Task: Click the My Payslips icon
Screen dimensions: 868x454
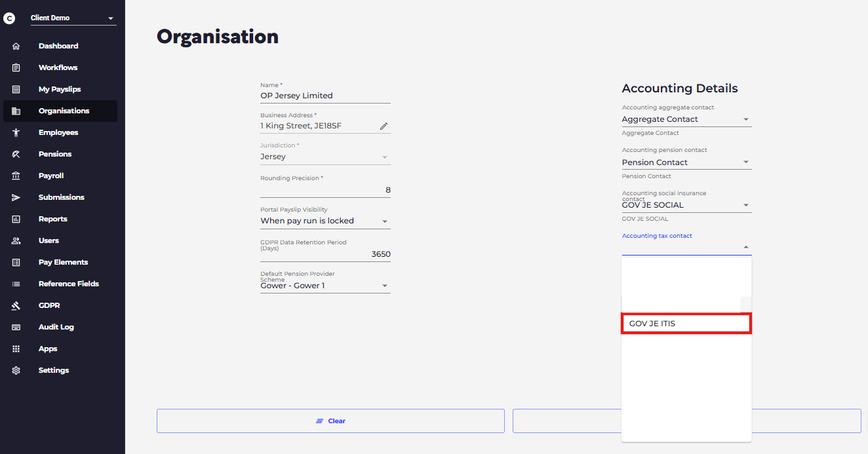Action: 16,89
